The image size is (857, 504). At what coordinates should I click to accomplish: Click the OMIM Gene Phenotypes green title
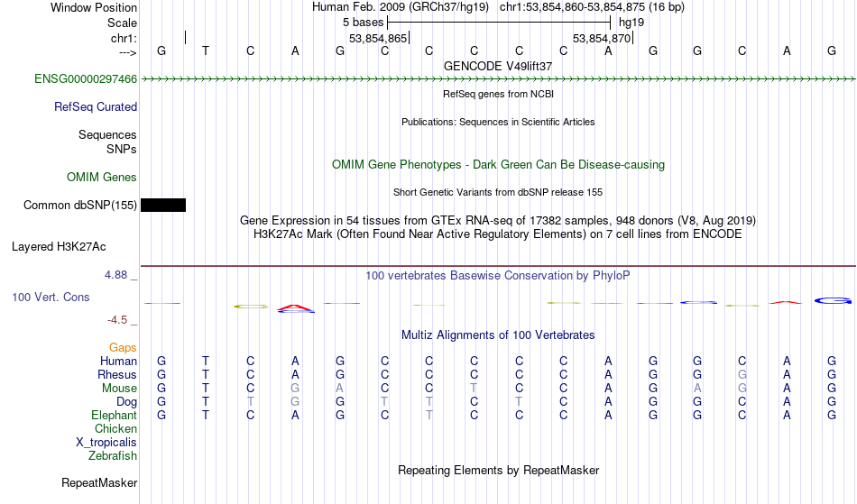click(x=498, y=164)
